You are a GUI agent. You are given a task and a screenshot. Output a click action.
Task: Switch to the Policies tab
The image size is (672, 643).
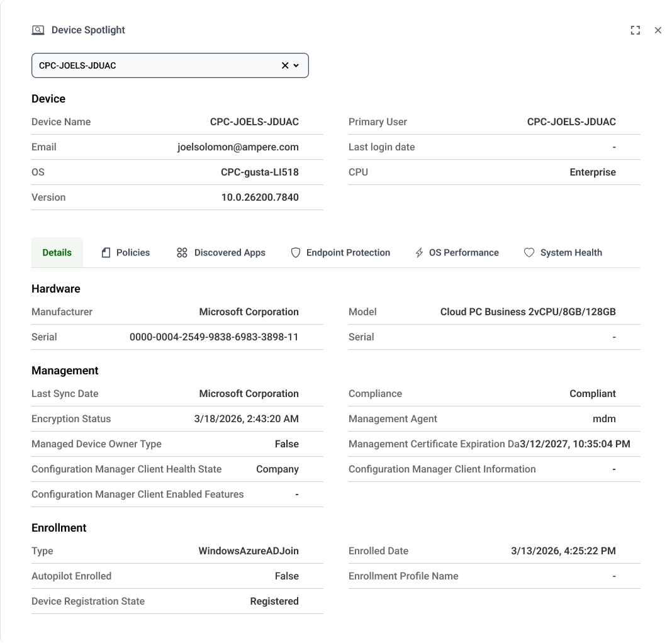pyautogui.click(x=133, y=252)
